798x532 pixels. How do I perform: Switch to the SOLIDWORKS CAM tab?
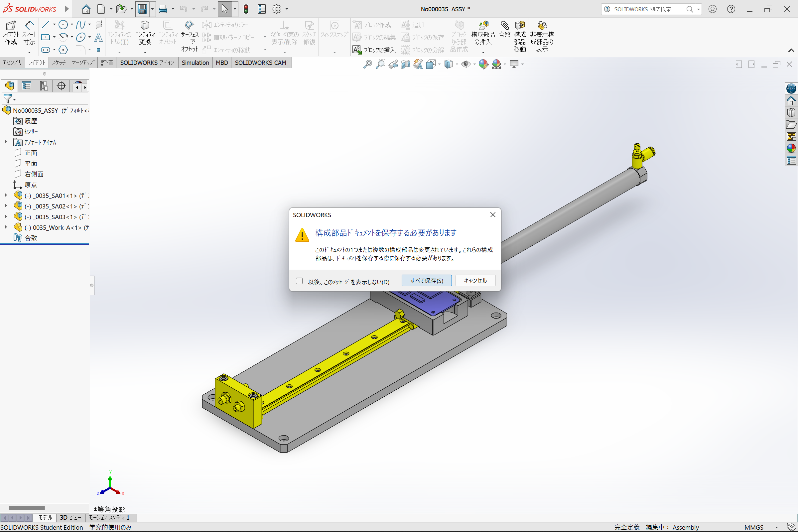point(261,63)
